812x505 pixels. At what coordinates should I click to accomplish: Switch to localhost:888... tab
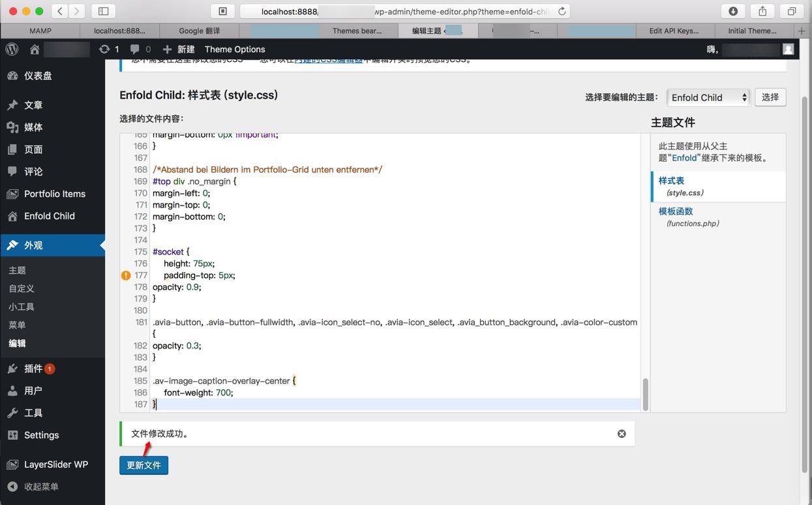pyautogui.click(x=120, y=31)
